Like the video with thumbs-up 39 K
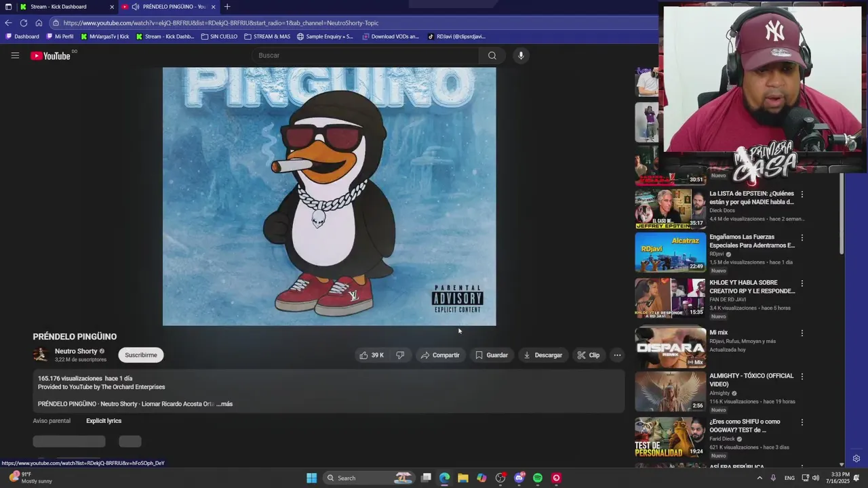Viewport: 868px width, 488px height. coord(372,355)
